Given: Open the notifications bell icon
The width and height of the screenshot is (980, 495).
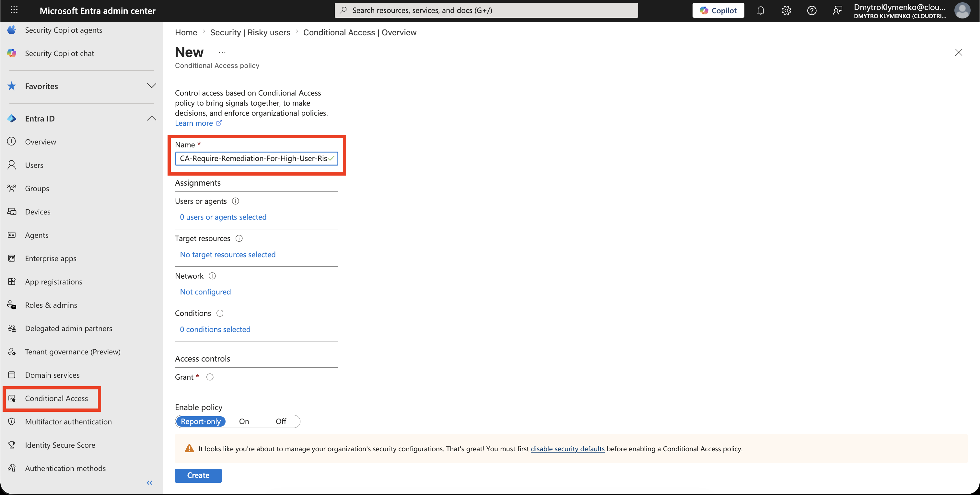Looking at the screenshot, I should pos(761,11).
